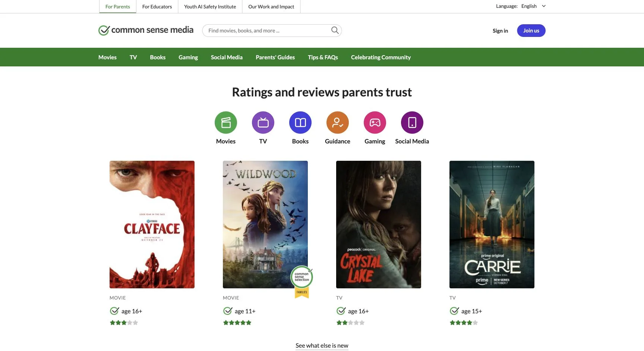Screen dimensions: 644x351
Task: Open the Tips & FAQs menu item
Action: [x=323, y=57]
